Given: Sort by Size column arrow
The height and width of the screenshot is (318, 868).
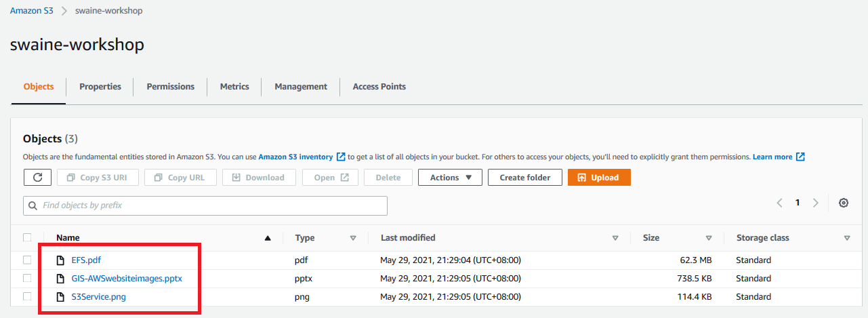Looking at the screenshot, I should point(709,238).
